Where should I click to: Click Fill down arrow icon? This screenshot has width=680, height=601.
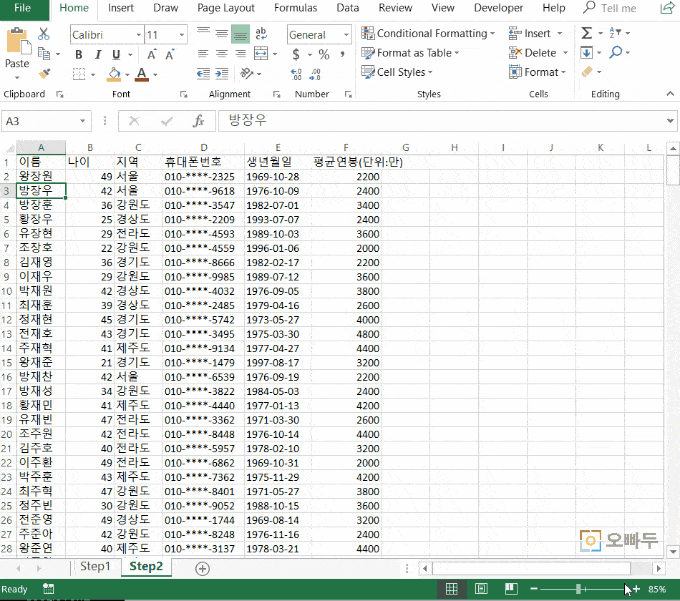tap(586, 53)
